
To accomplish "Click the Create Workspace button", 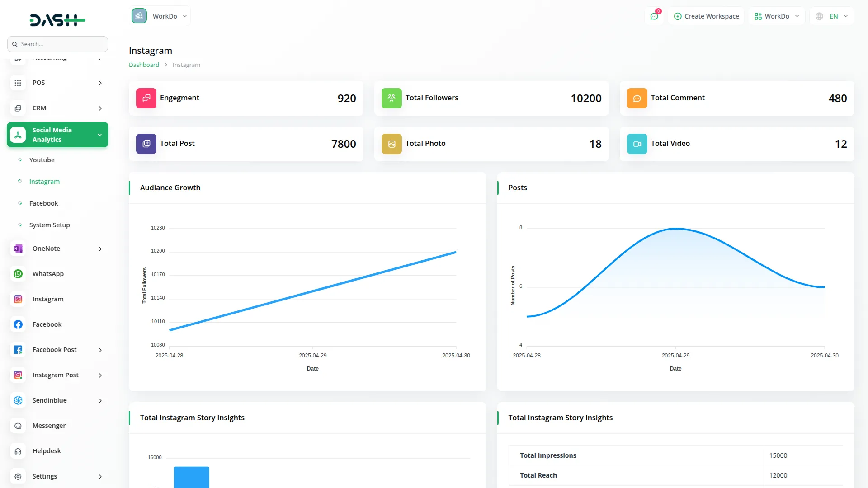I will pyautogui.click(x=706, y=16).
